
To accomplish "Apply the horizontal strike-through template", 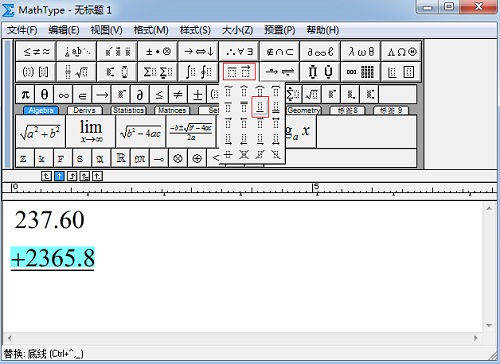I will click(228, 154).
